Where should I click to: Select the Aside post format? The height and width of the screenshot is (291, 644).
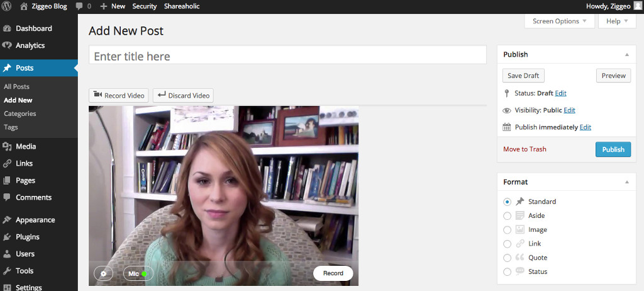coord(508,215)
